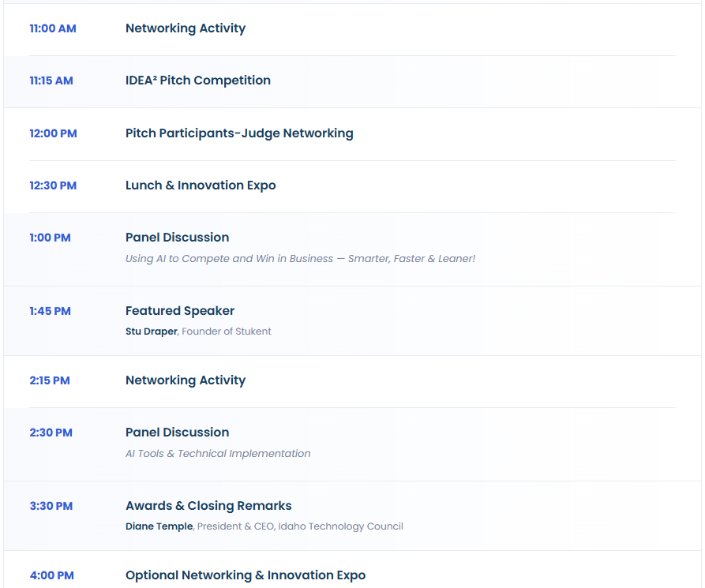
Task: Click the 11:15 AM time label
Action: [51, 81]
